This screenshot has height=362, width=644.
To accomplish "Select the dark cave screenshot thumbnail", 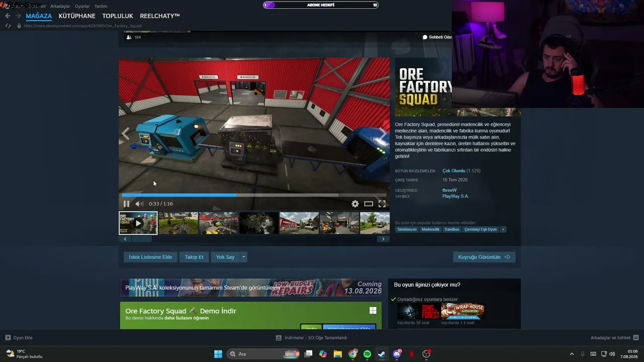I will pyautogui.click(x=259, y=223).
